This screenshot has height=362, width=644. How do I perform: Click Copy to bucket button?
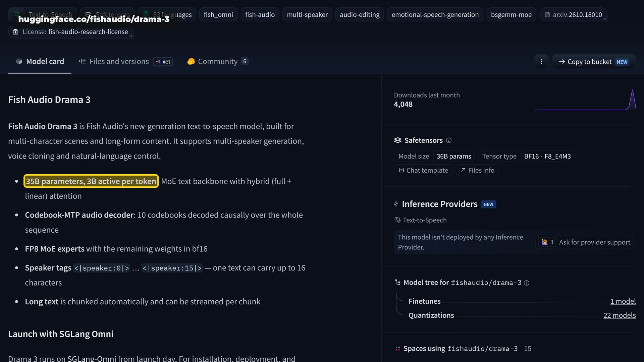coord(594,62)
